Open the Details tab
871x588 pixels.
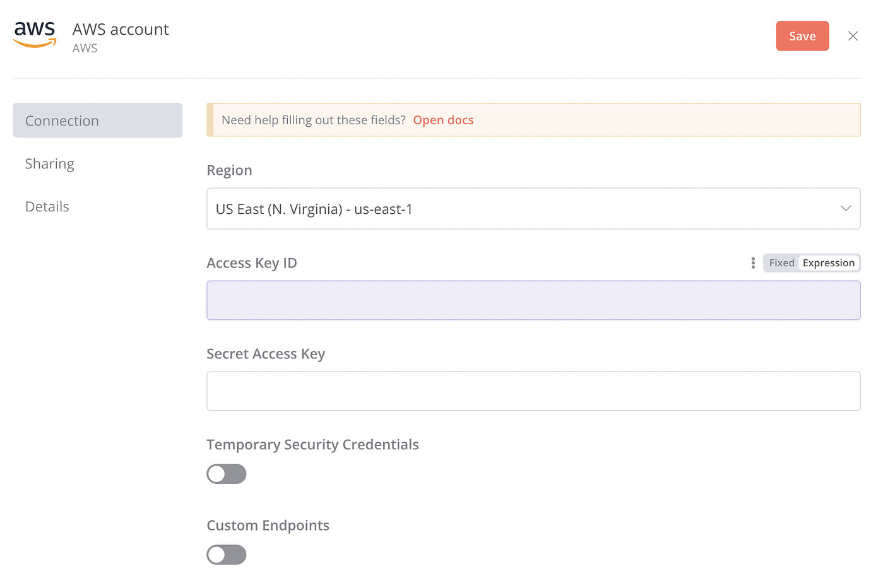47,206
